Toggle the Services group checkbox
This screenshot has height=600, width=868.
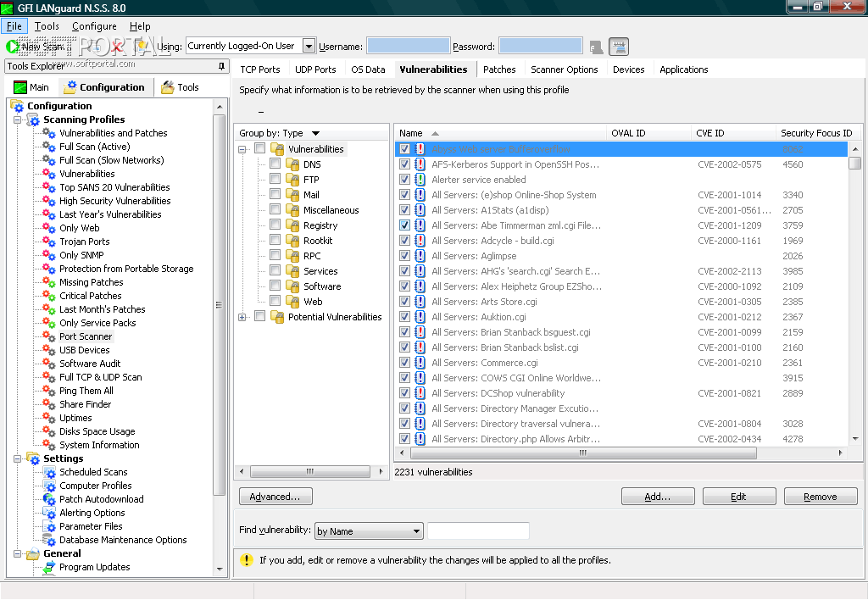(x=275, y=270)
